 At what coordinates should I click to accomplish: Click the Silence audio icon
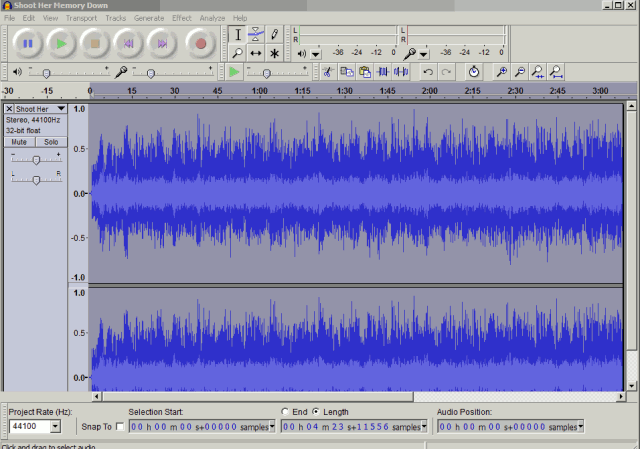click(401, 72)
